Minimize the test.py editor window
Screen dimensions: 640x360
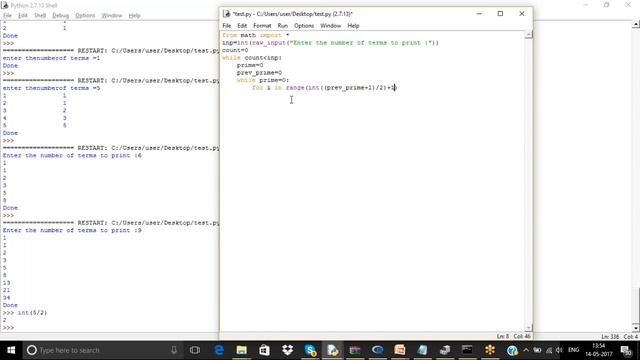pos(479,14)
